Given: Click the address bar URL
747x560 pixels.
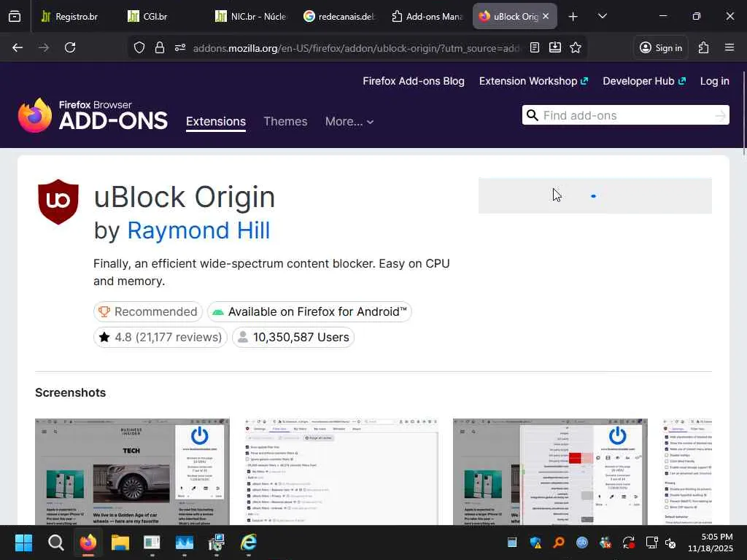Looking at the screenshot, I should point(356,48).
